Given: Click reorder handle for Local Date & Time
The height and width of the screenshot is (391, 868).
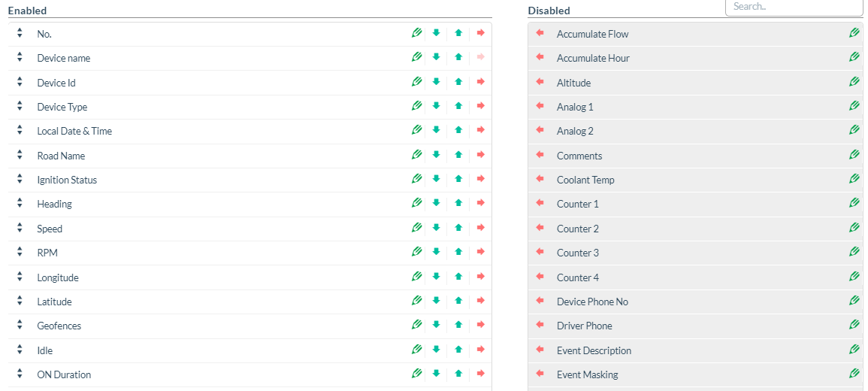Looking at the screenshot, I should click(20, 131).
